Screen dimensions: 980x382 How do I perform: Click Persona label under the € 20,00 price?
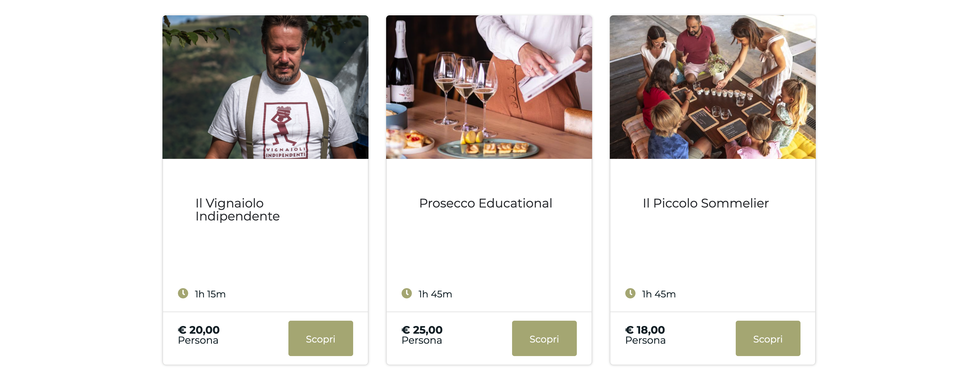click(198, 340)
